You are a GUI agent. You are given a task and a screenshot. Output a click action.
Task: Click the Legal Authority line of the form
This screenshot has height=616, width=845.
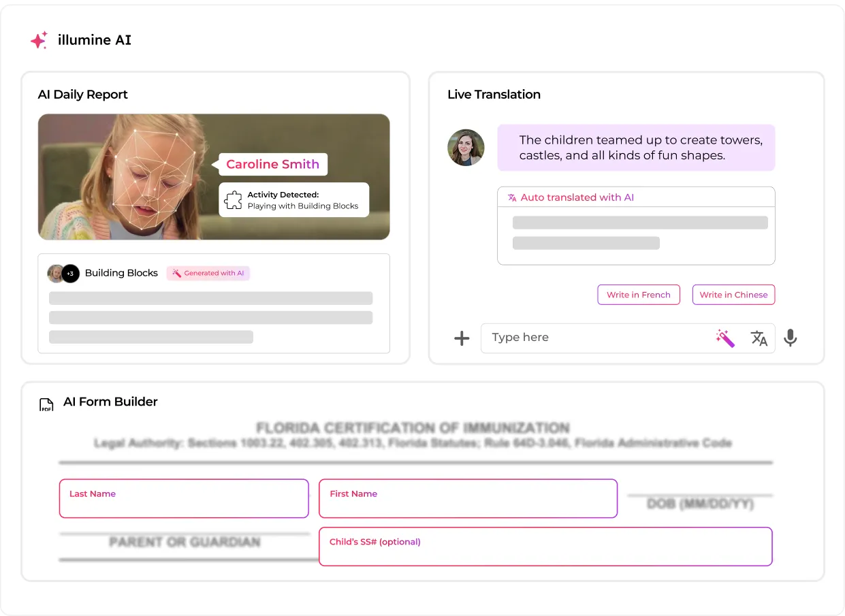pyautogui.click(x=413, y=443)
